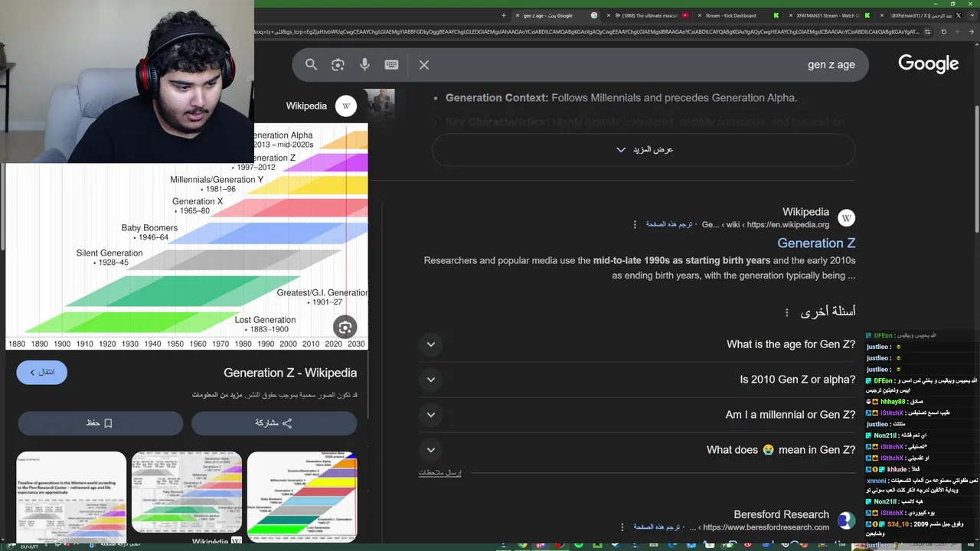980x551 pixels.
Task: Switch to the @XFatman31 / X tab
Action: click(x=922, y=15)
